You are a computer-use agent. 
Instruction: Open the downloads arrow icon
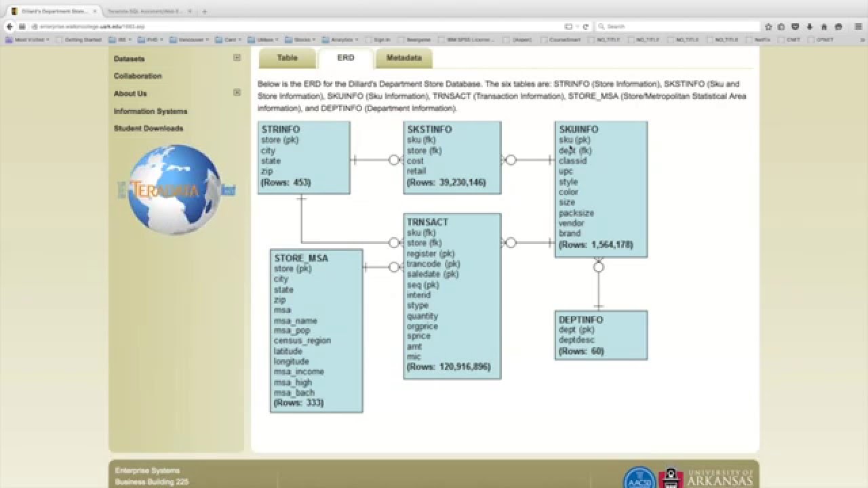(810, 26)
